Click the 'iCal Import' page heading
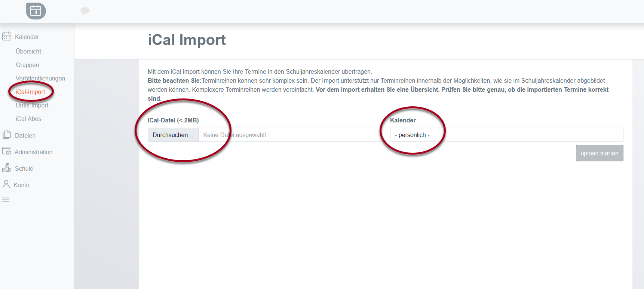The image size is (644, 289). click(187, 40)
